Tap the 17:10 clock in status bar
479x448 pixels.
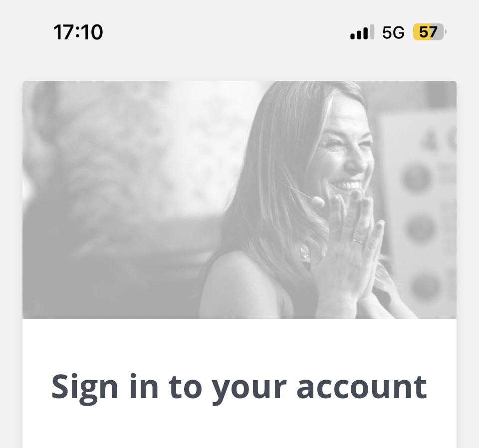78,32
